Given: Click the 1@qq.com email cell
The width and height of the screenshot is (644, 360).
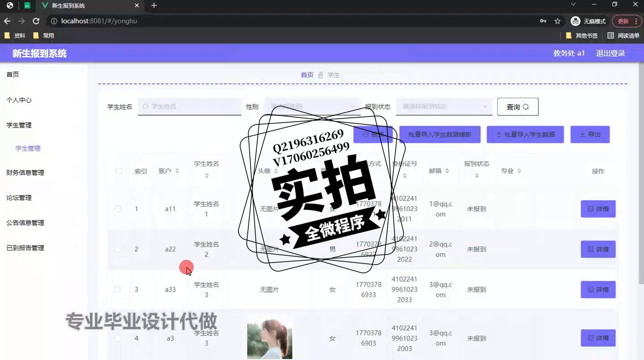Looking at the screenshot, I should coord(441,209).
